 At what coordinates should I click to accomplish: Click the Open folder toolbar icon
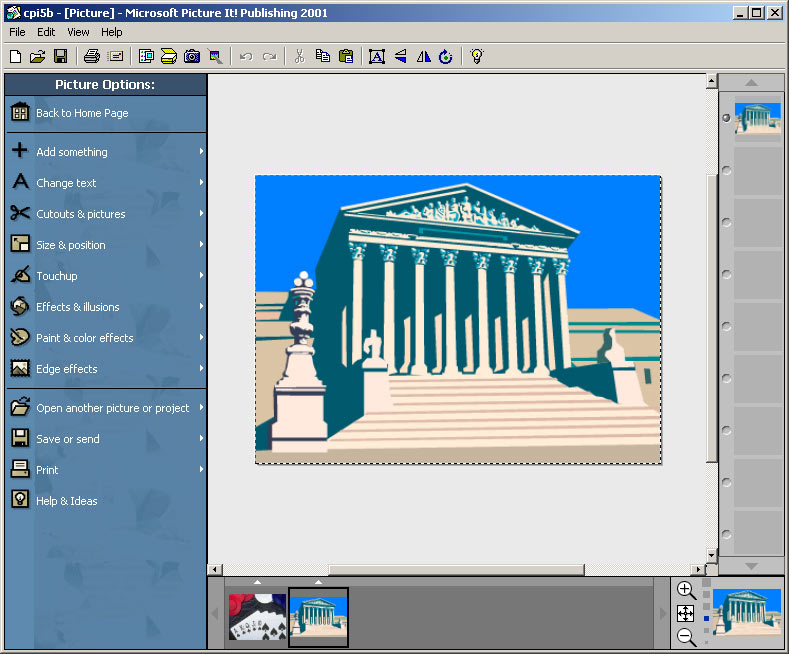(x=38, y=56)
